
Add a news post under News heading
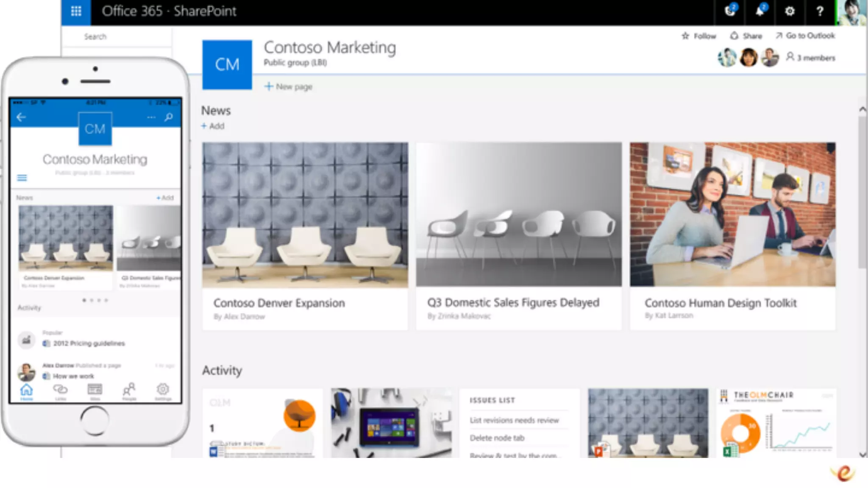[x=213, y=126]
